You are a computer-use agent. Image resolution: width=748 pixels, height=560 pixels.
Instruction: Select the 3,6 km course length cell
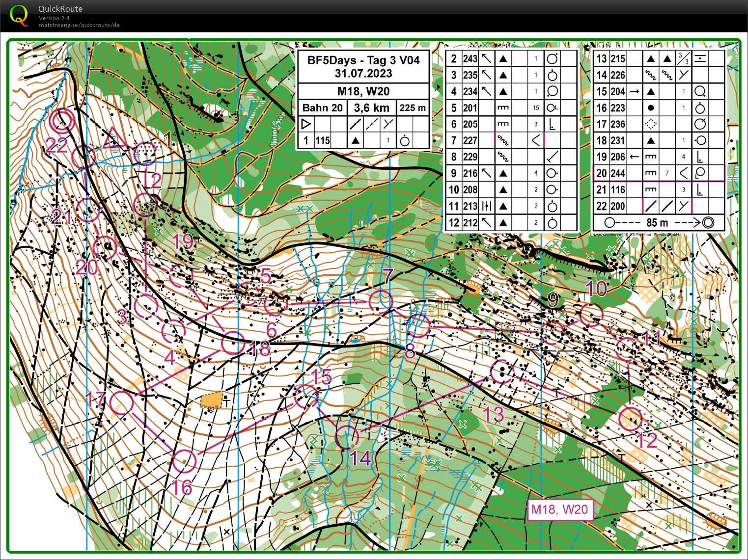click(371, 107)
